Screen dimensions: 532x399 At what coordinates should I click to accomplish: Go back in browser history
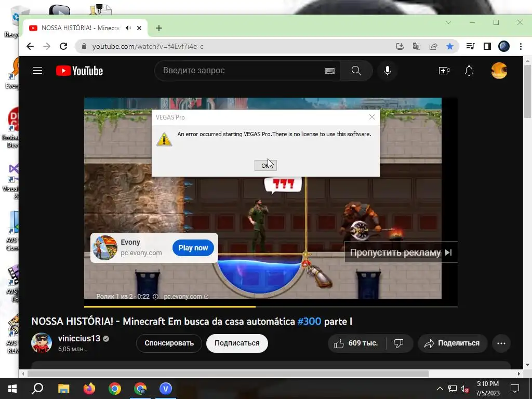(x=30, y=46)
